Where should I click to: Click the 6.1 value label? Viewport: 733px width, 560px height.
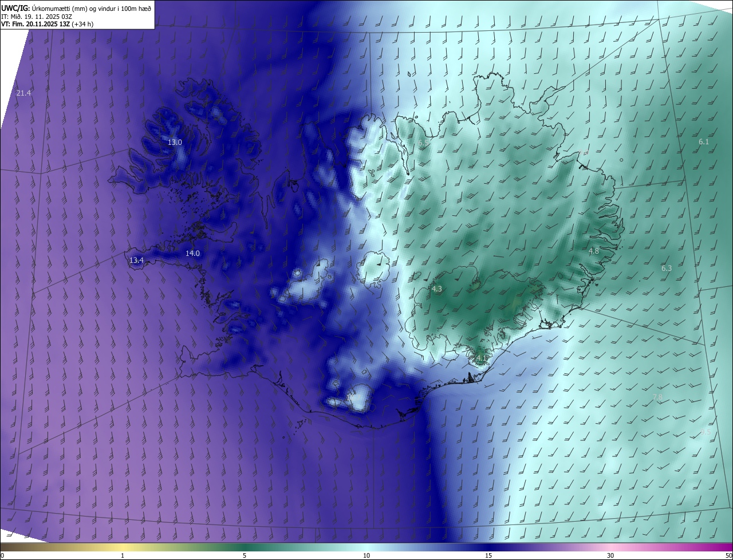[704, 141]
